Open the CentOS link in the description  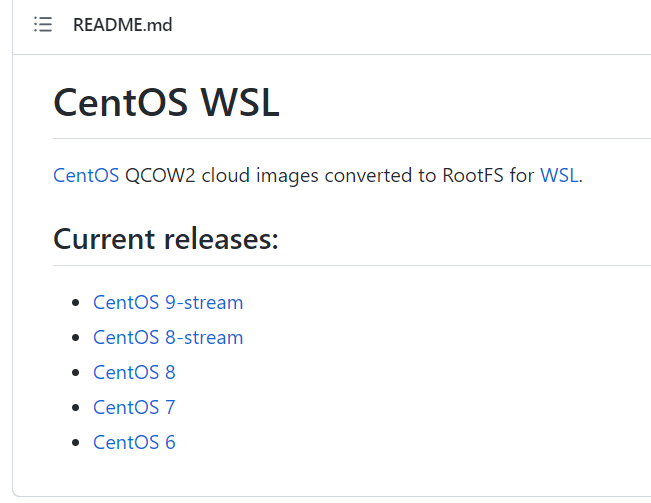click(86, 175)
